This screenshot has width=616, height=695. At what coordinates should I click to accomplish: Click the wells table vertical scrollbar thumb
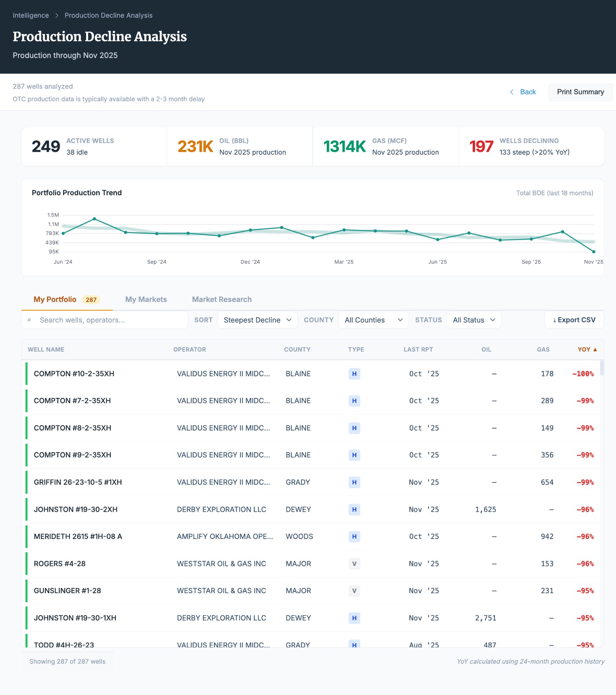click(x=602, y=368)
